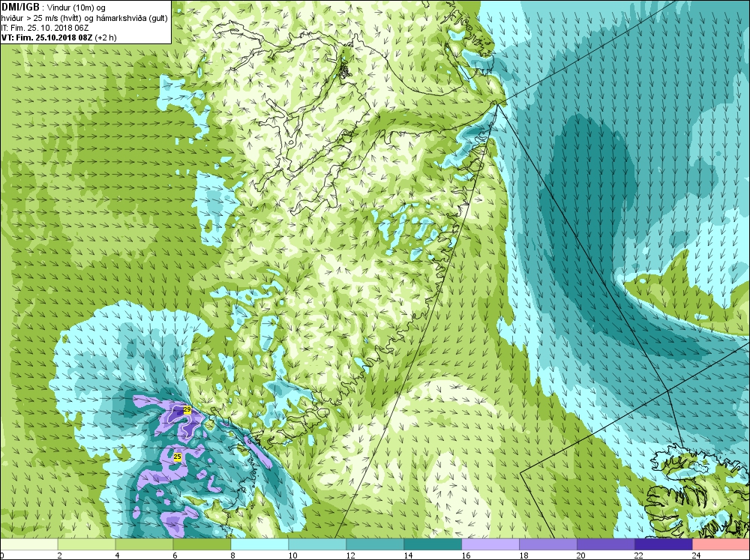Click the legend value 12
This screenshot has height=560, width=750.
tap(350, 556)
